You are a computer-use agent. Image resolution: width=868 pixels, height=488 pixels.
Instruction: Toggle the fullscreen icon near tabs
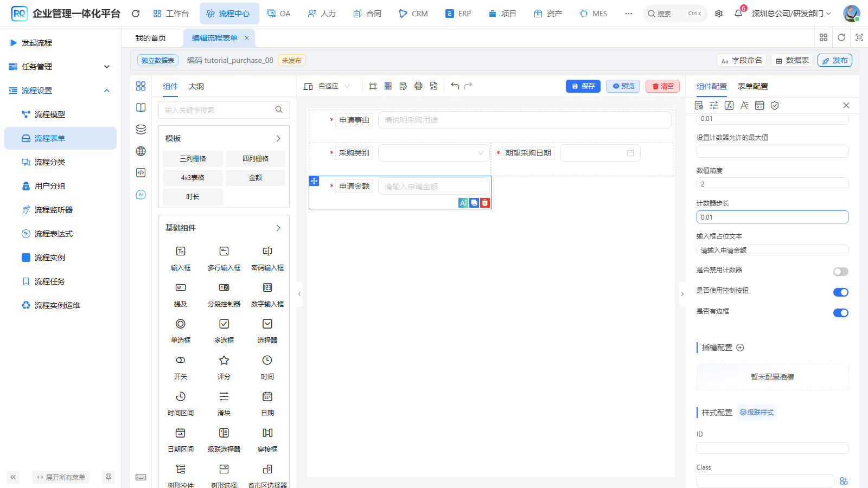pos(859,37)
